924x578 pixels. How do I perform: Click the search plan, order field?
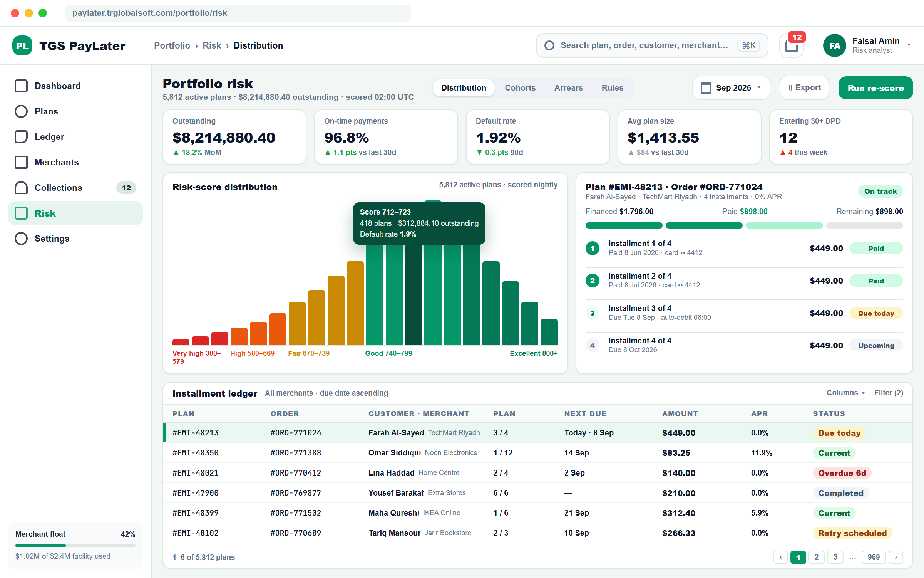coord(652,45)
